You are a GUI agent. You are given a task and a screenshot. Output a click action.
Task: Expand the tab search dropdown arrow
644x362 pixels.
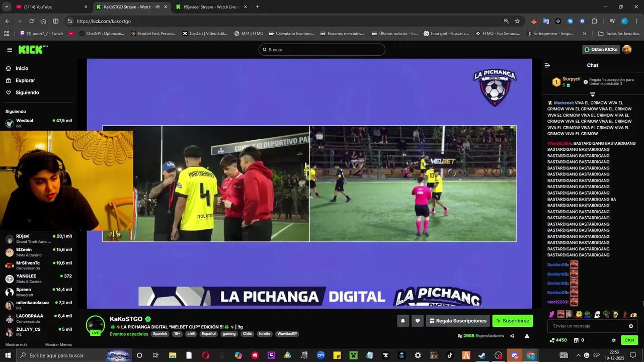click(x=7, y=7)
